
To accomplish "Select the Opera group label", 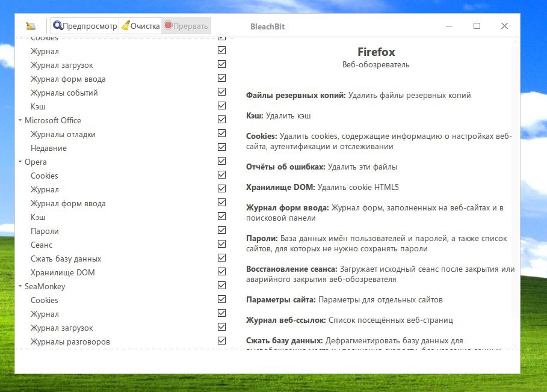I will point(36,162).
